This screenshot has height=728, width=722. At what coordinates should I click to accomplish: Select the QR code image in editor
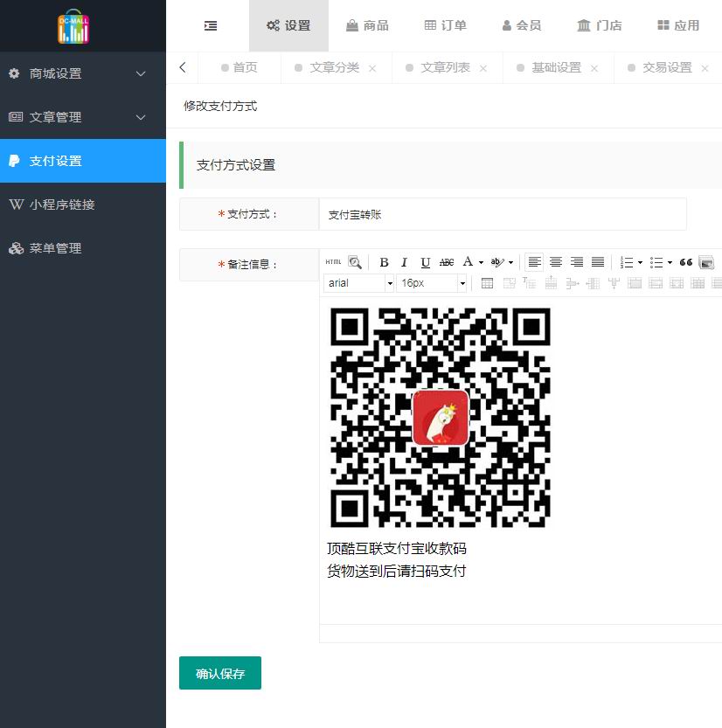pyautogui.click(x=441, y=418)
